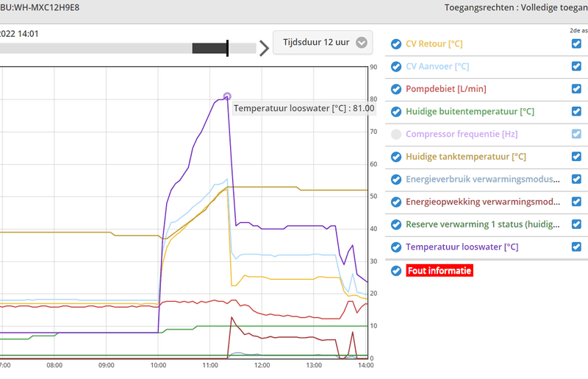Click the dark handle on the time slider

click(x=211, y=49)
